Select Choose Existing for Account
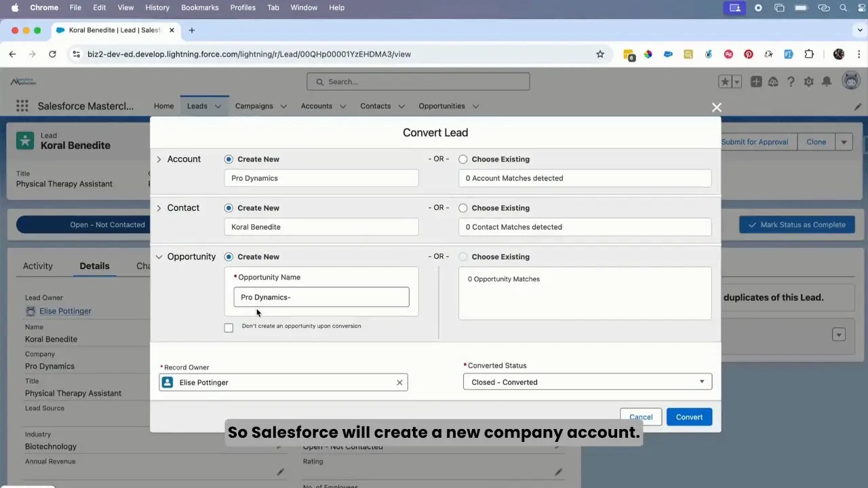This screenshot has height=488, width=868. pyautogui.click(x=463, y=159)
